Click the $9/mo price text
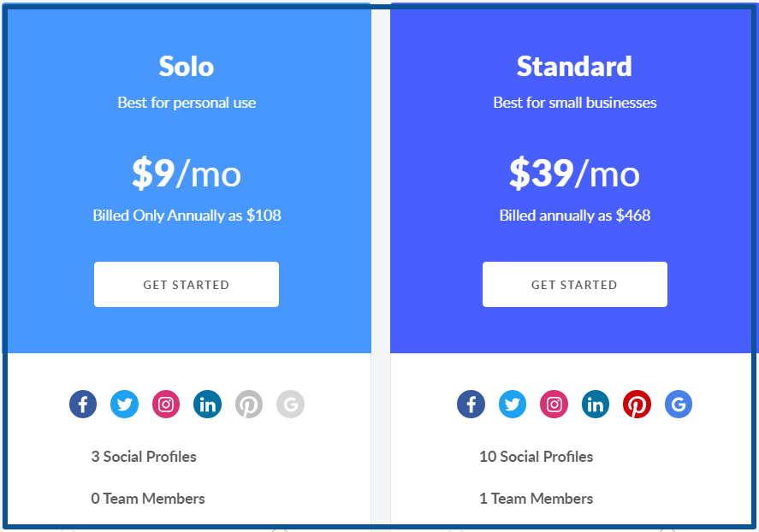The width and height of the screenshot is (759, 532). point(187,173)
